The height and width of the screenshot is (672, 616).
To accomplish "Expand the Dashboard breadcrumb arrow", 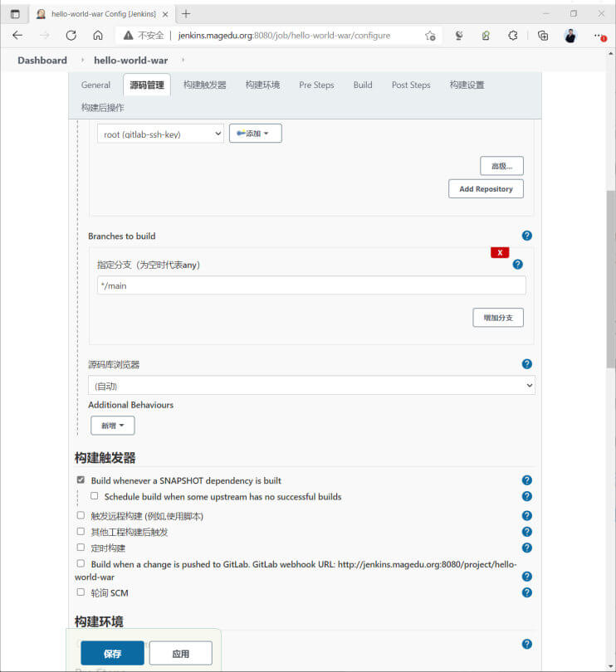I will click(82, 61).
